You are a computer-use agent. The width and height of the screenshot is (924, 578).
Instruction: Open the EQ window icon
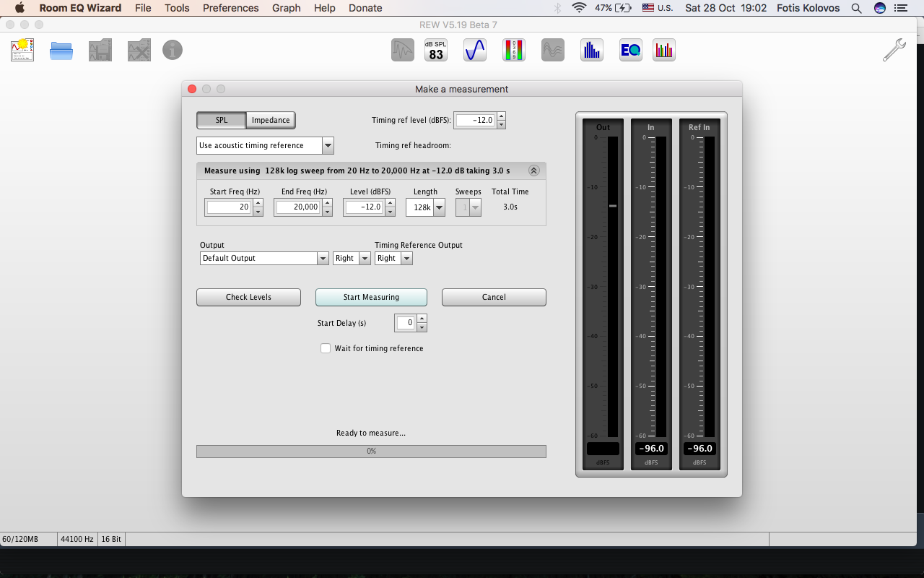[x=631, y=50]
